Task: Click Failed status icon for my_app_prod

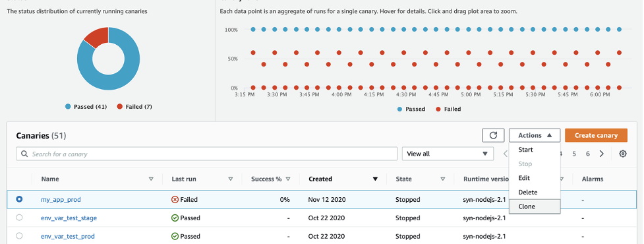Action: (175, 200)
